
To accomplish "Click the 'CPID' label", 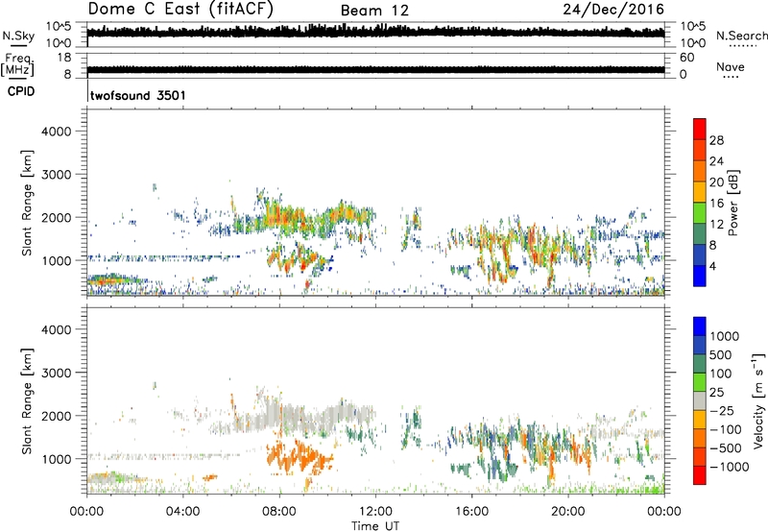I will (21, 91).
